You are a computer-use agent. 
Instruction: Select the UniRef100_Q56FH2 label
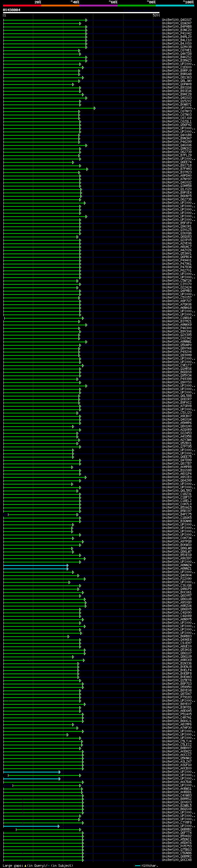177,125
